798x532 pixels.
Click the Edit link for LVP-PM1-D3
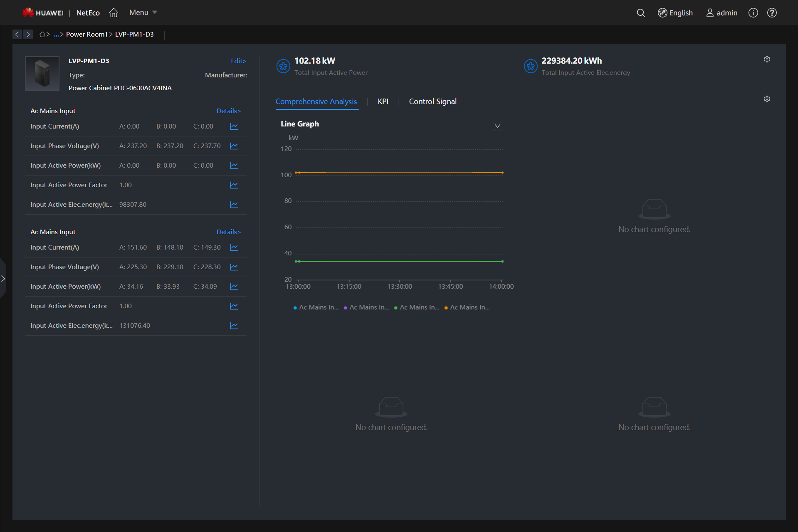click(x=238, y=61)
